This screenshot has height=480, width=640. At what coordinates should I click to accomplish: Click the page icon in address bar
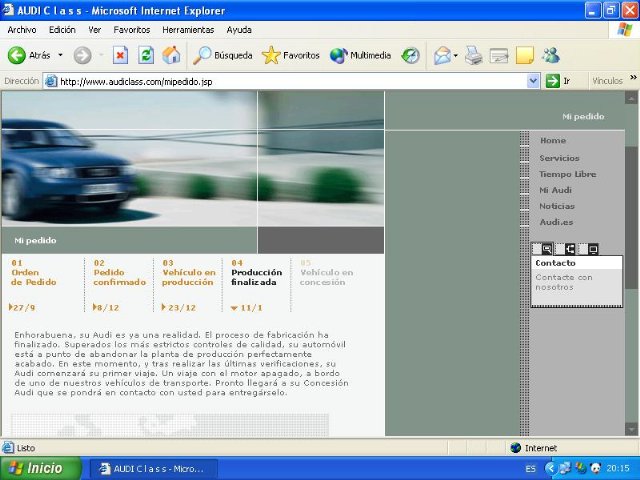tap(51, 81)
